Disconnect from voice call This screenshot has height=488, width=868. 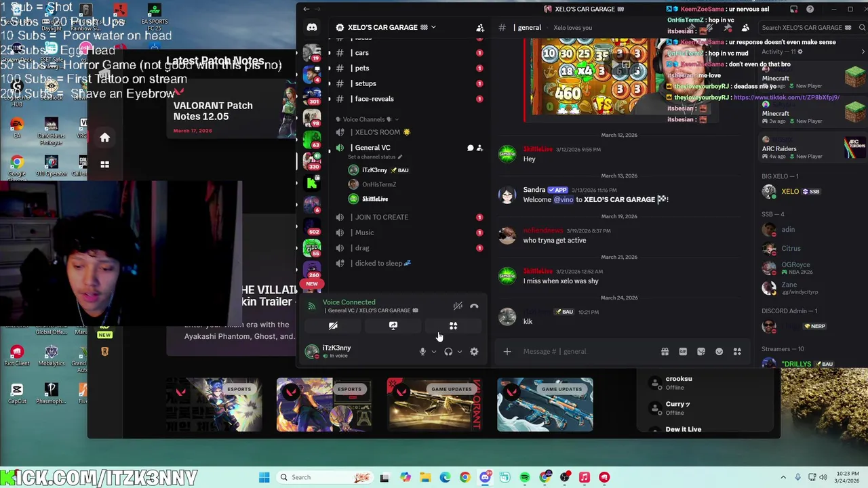click(x=474, y=306)
